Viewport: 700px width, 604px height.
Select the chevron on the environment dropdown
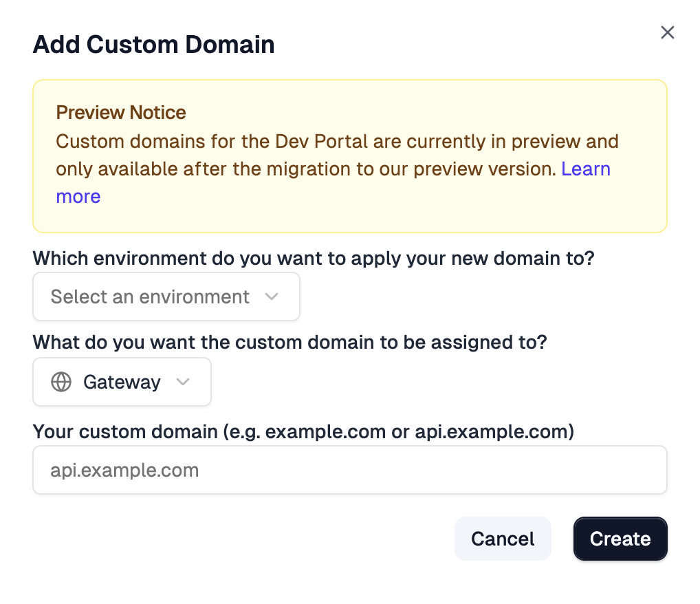(x=272, y=296)
